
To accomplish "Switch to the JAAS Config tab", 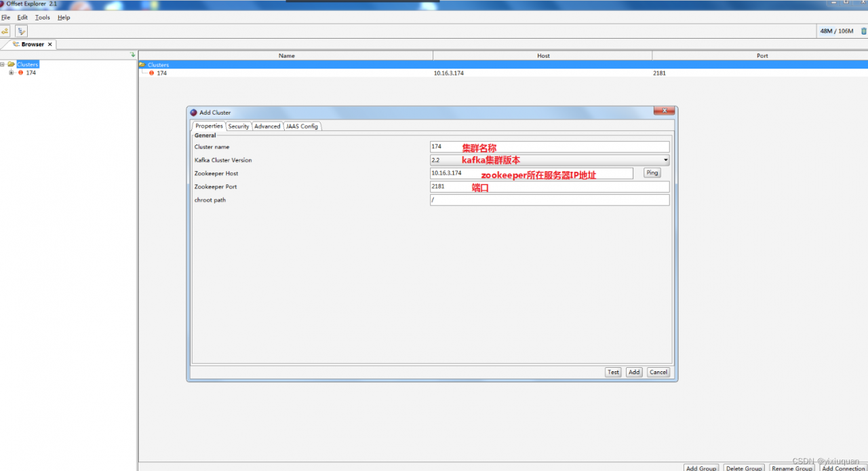I will [302, 126].
